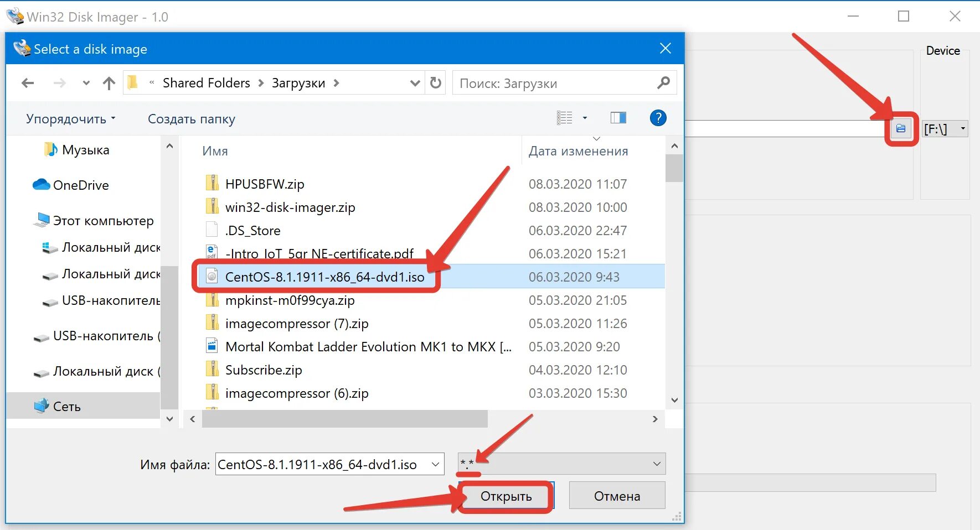The height and width of the screenshot is (530, 980).
Task: Click Отмена to cancel
Action: pyautogui.click(x=617, y=496)
